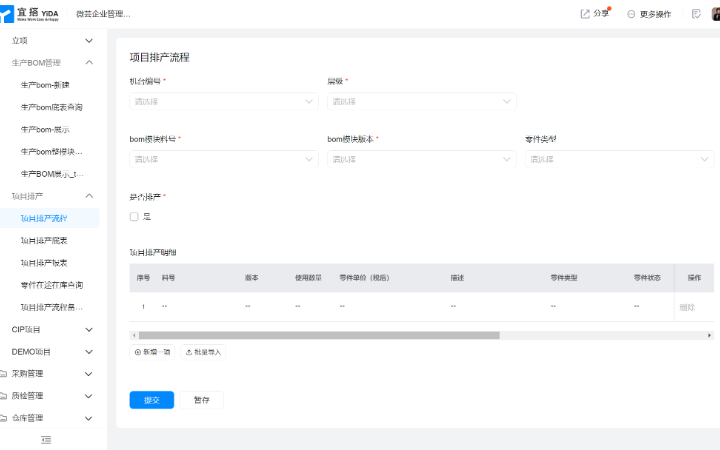The image size is (720, 450).
Task: Click the 批量导入 batch import button
Action: tap(203, 352)
